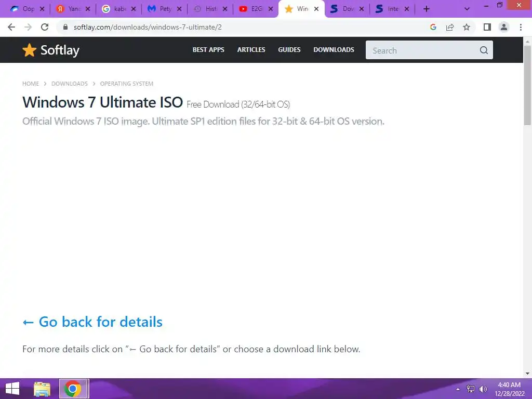Screen dimensions: 532x399
Task: Open GUIDES menu
Action: (289, 49)
